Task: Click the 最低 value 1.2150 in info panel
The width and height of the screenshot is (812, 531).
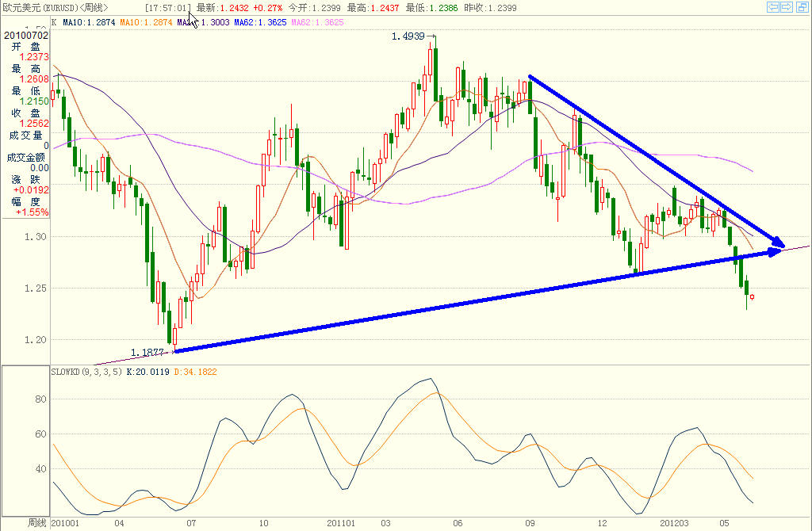Action: tap(34, 101)
